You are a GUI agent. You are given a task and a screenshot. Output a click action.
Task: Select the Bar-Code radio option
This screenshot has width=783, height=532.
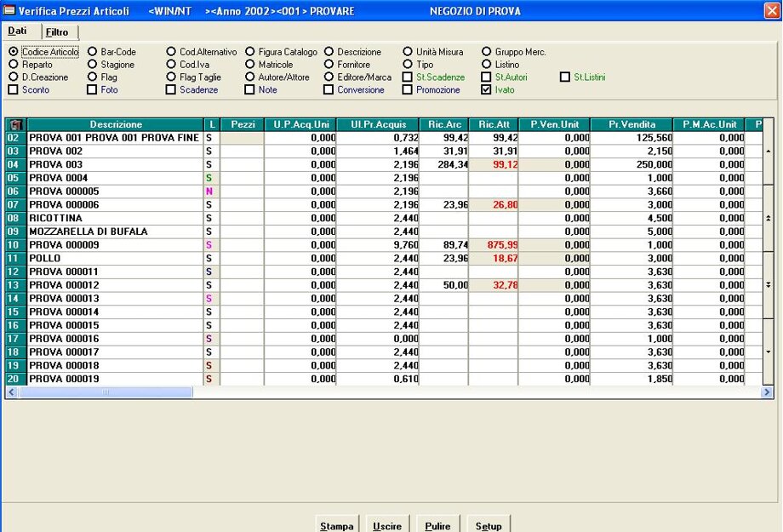[93, 52]
